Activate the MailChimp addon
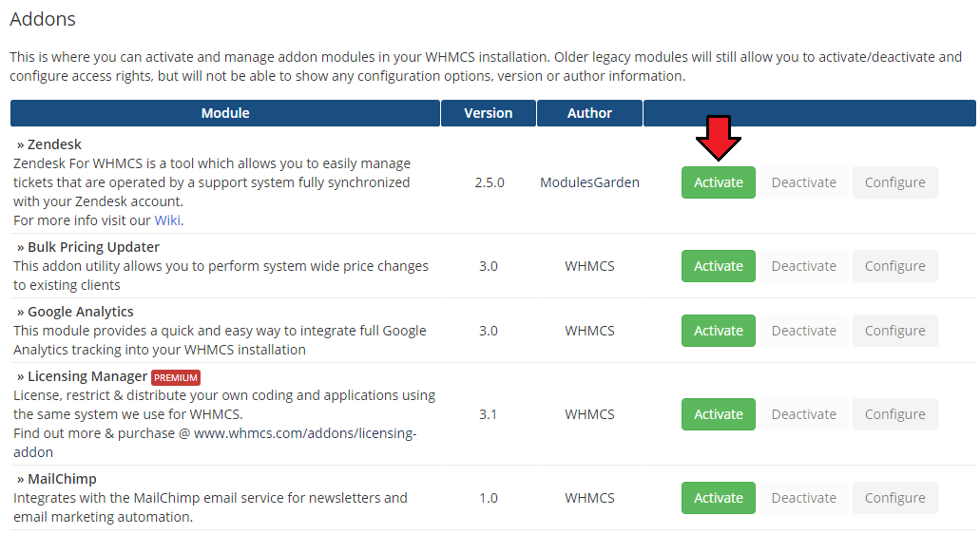 pos(718,498)
